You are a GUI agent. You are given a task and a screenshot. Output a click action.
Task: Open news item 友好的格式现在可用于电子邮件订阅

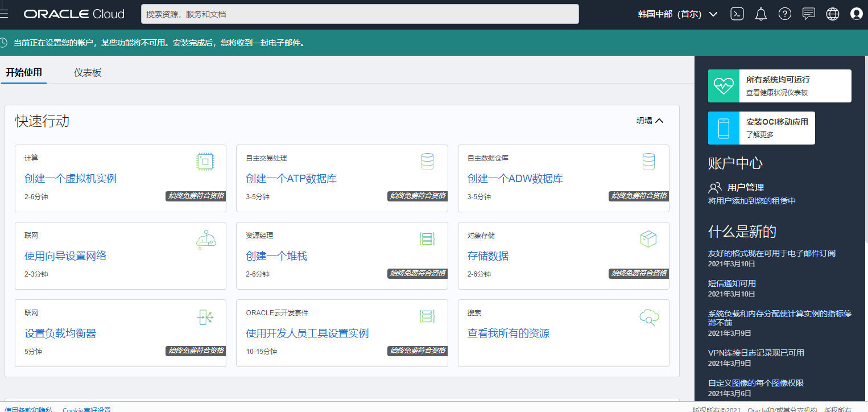click(771, 253)
